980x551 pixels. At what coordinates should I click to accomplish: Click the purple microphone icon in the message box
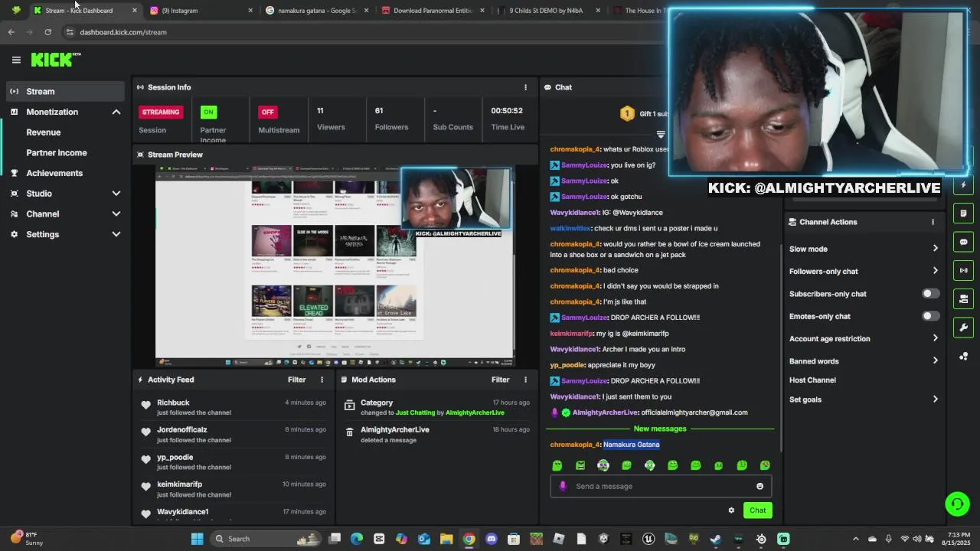563,486
